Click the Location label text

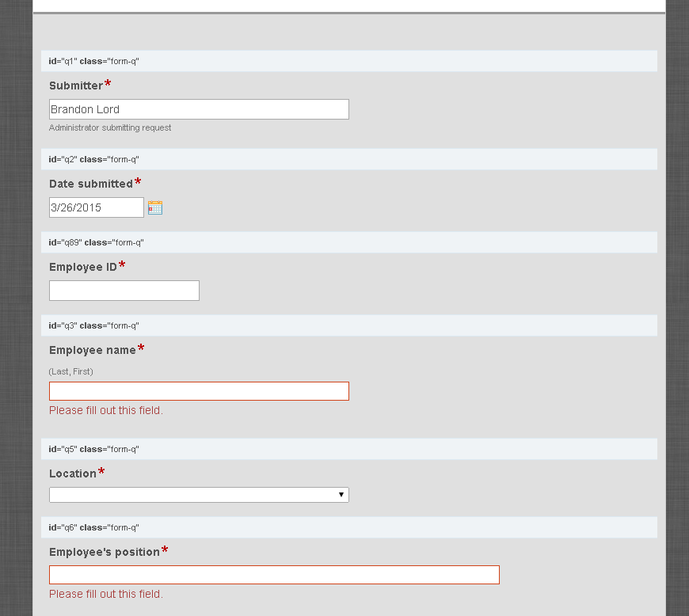[x=73, y=473]
